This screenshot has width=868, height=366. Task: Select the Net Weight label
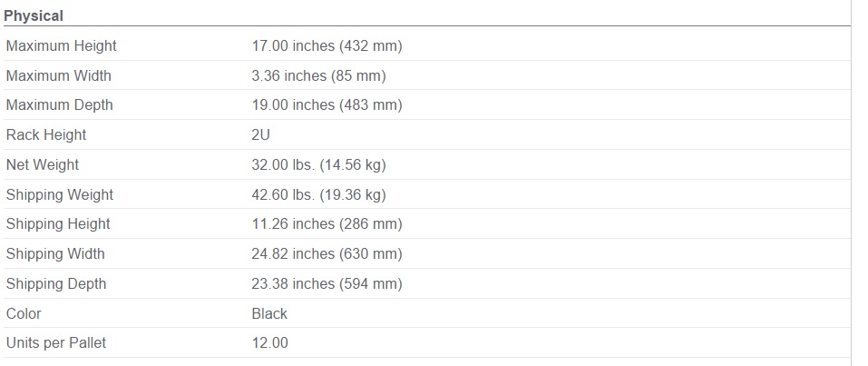(42, 164)
